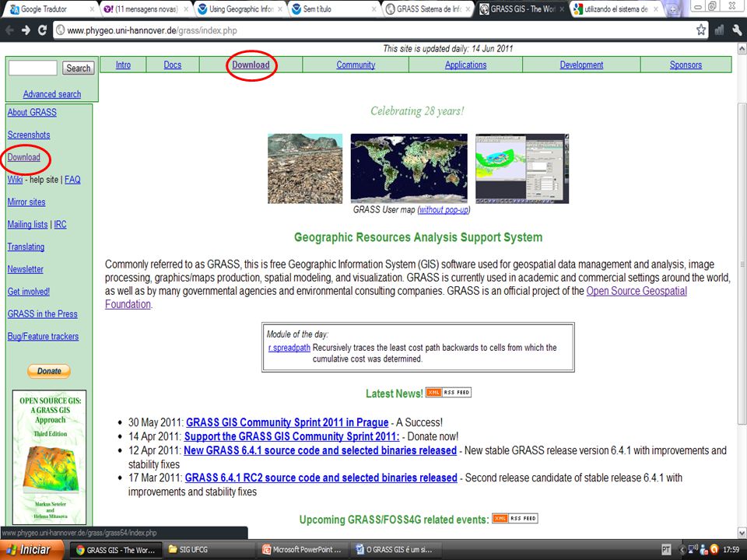Switch to the Yahoo 11 mensagens novas tab
Viewport: 747px width, 560px height.
point(146,9)
